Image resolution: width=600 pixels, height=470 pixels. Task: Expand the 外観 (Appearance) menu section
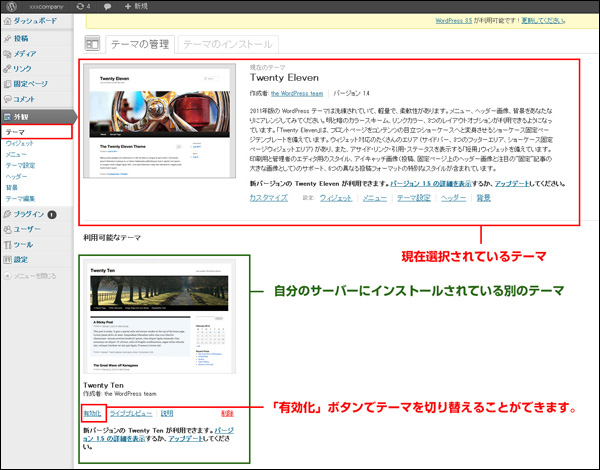click(x=21, y=117)
